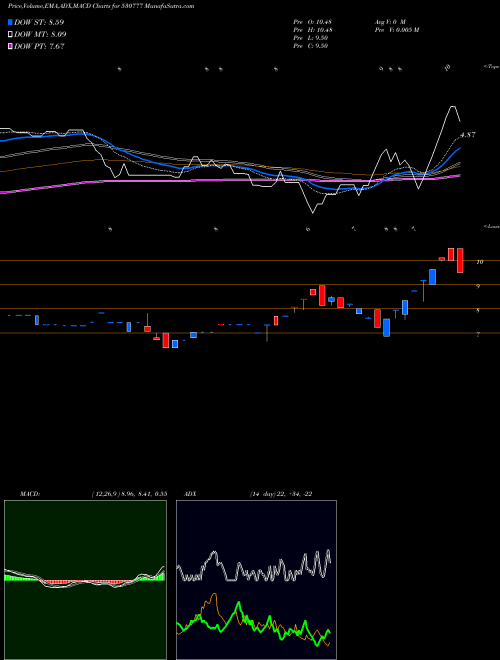Viewport: 500px width, 660px height.
Task: Click the last red candlestick near price 10
Action: pyautogui.click(x=460, y=261)
